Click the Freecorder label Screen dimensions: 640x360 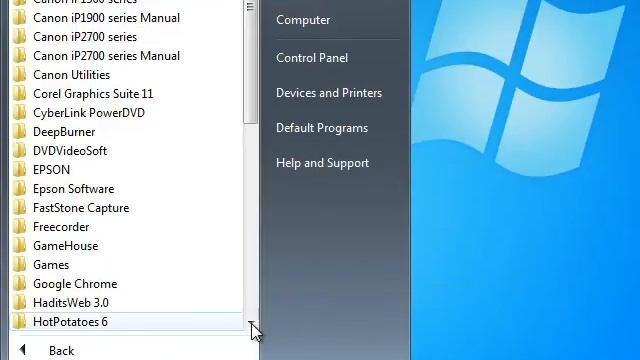(x=61, y=227)
